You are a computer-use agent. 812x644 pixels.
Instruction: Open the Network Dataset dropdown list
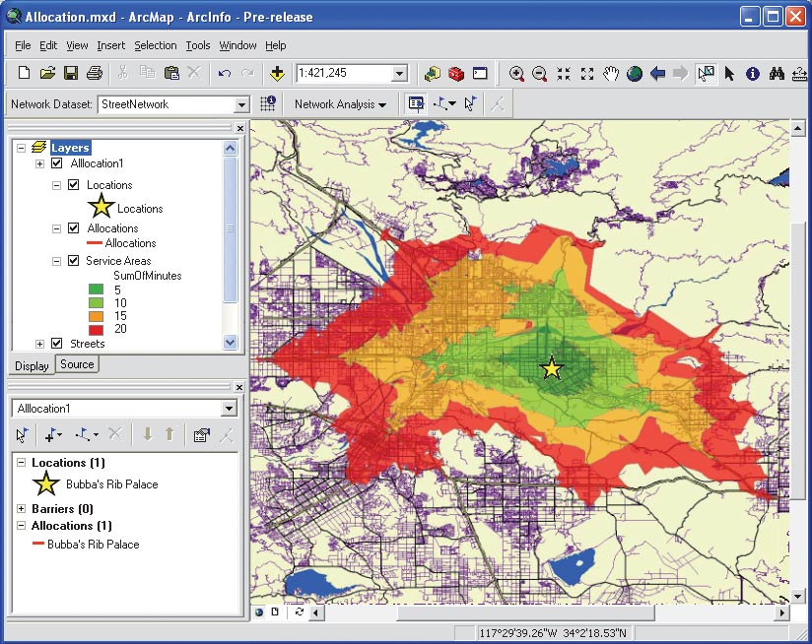(x=241, y=104)
